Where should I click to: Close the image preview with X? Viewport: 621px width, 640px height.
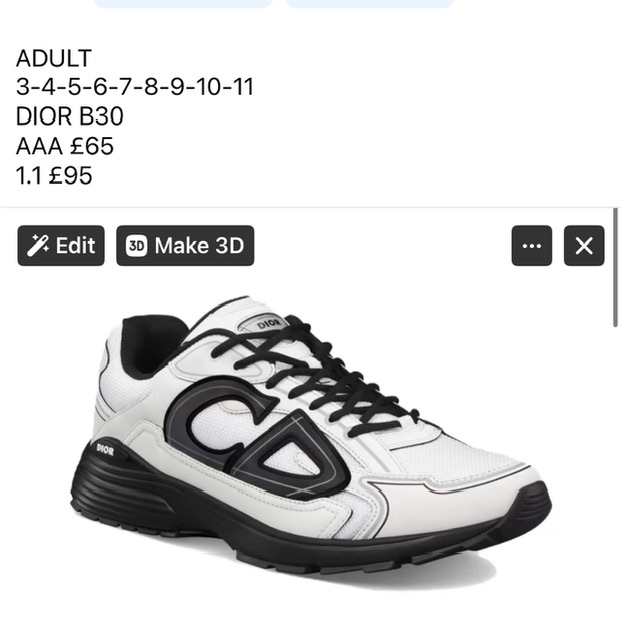pyautogui.click(x=584, y=246)
